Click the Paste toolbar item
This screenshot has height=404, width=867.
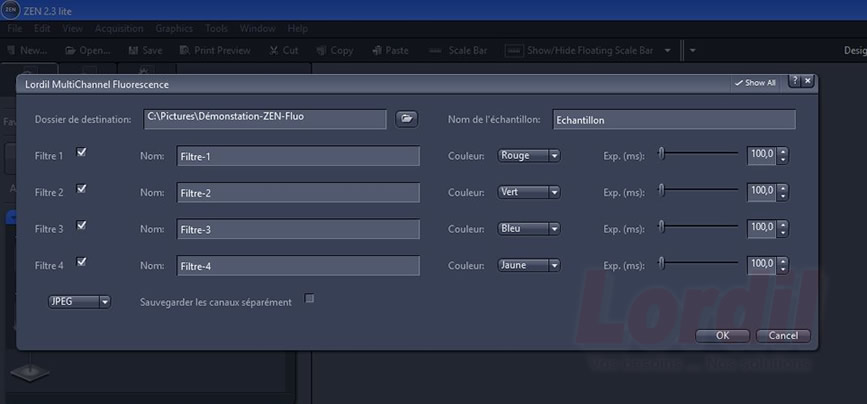tap(390, 50)
